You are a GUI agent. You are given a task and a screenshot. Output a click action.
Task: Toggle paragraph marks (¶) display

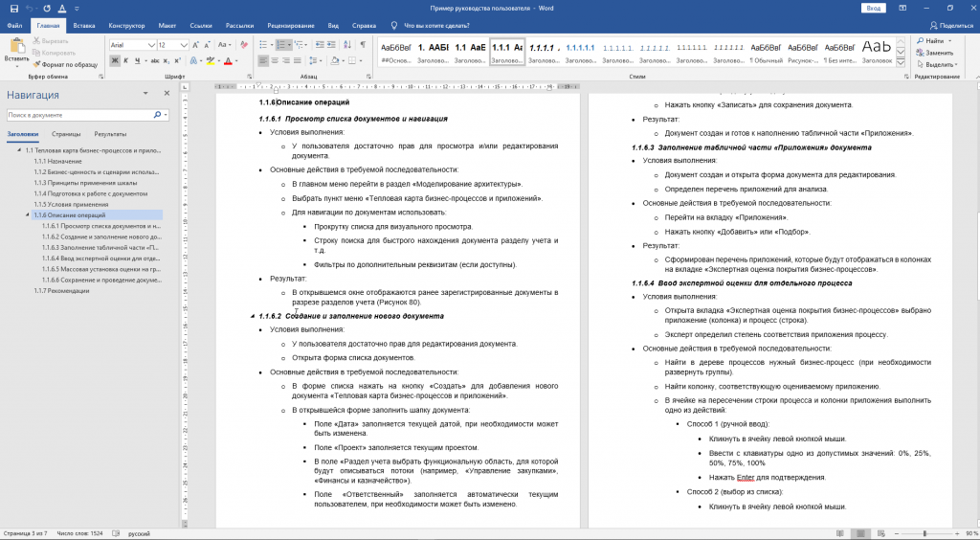(363, 45)
